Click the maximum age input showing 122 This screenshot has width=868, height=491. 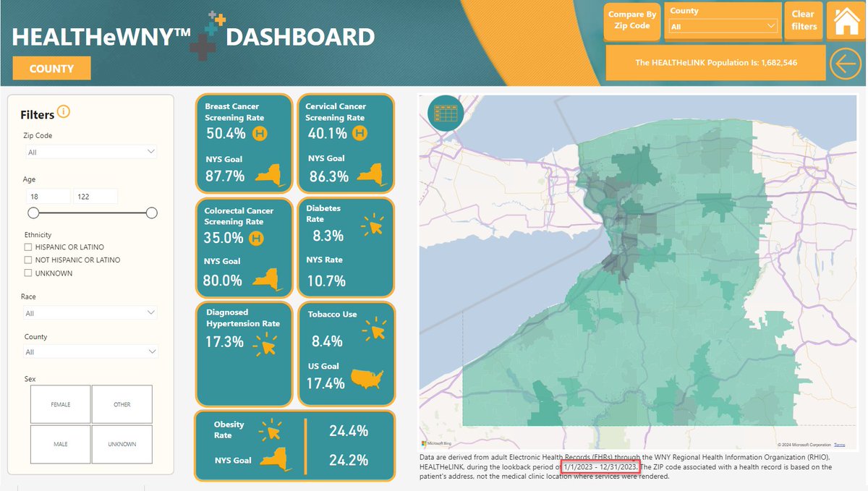(x=95, y=197)
